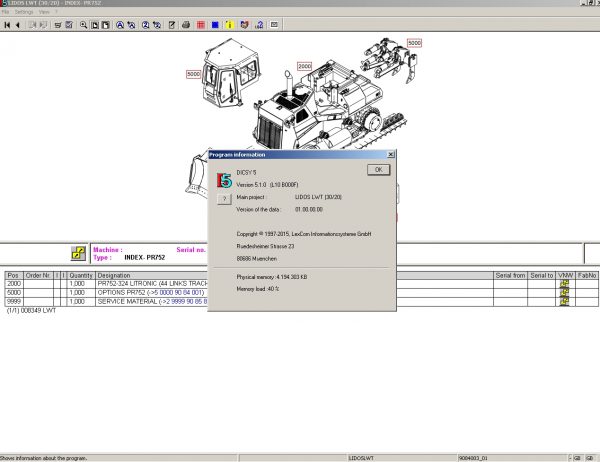The width and height of the screenshot is (600, 462).
Task: Open the View menu
Action: tap(44, 12)
